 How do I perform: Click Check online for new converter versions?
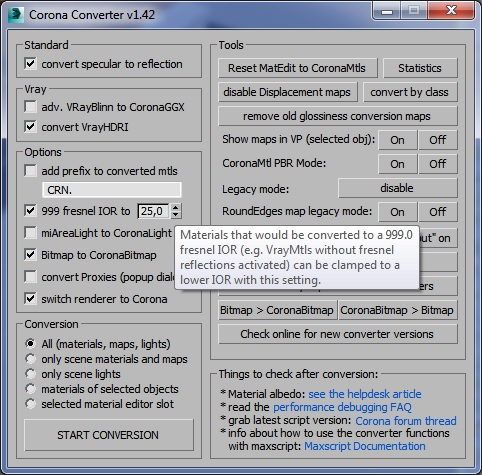click(x=338, y=334)
